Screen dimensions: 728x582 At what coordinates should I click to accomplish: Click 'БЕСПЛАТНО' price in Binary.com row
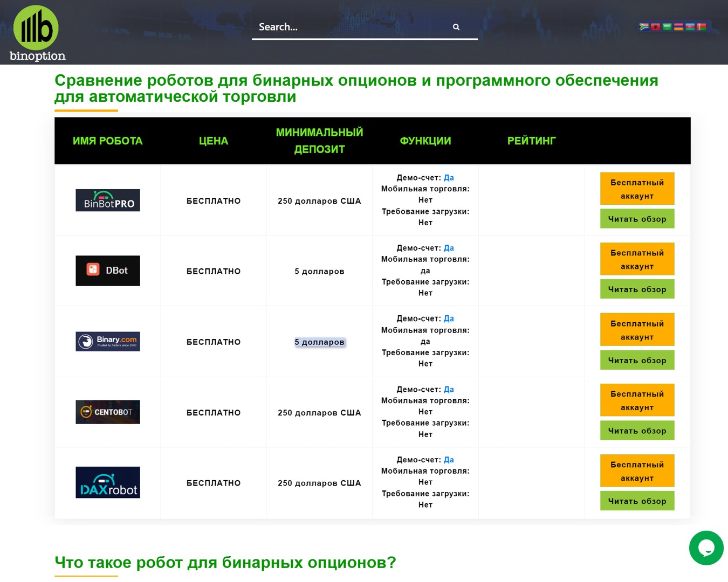(214, 342)
